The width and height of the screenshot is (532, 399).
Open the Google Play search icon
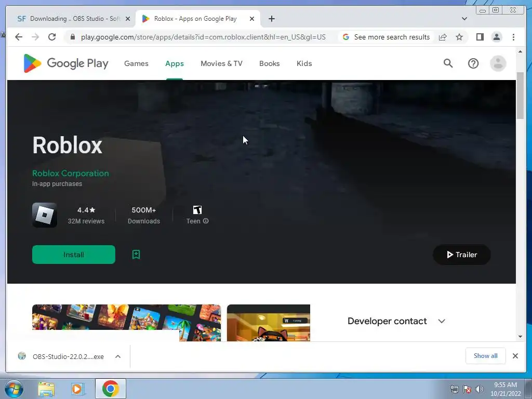448,63
